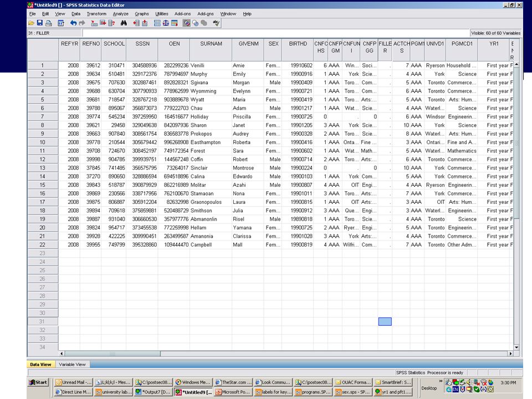532x399 pixels.
Task: Select row header number 1
Action: tap(43, 65)
